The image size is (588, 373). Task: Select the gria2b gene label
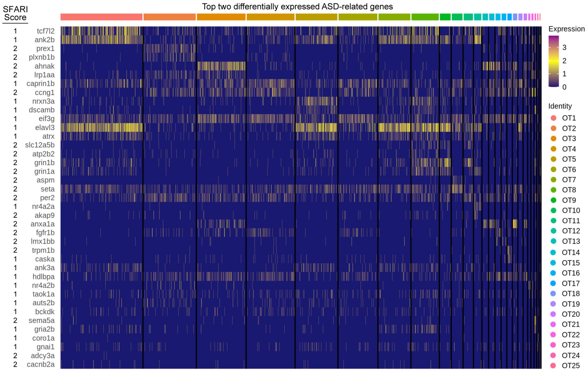[44, 329]
